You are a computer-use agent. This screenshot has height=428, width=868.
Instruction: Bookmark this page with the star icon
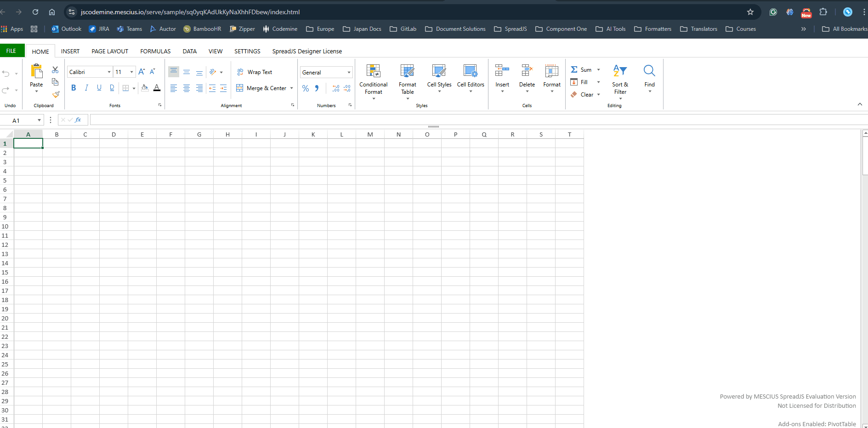750,12
